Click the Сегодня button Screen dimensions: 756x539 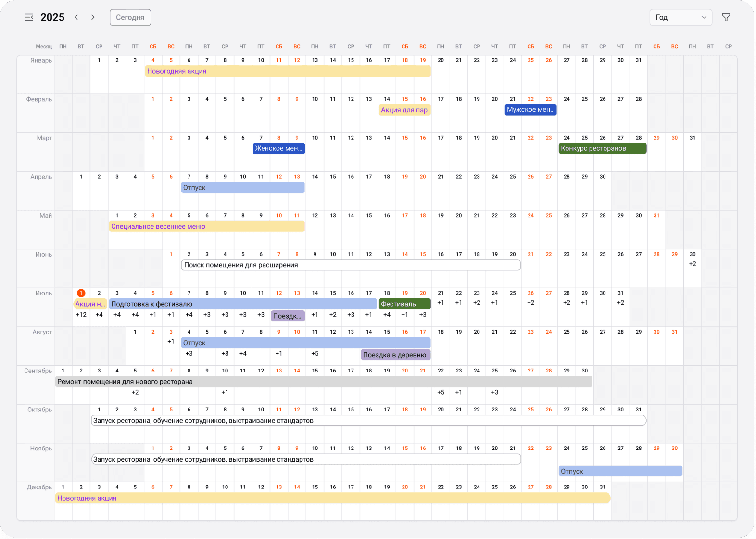pyautogui.click(x=130, y=17)
